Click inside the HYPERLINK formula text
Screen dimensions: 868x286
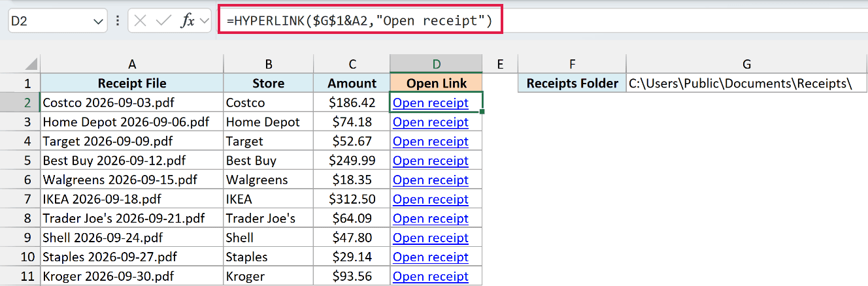click(359, 21)
